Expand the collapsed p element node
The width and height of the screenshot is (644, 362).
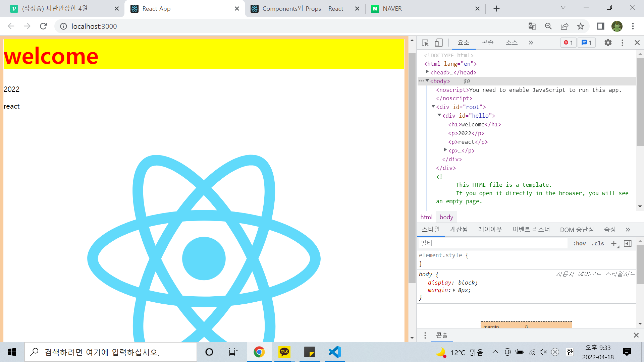click(x=445, y=150)
